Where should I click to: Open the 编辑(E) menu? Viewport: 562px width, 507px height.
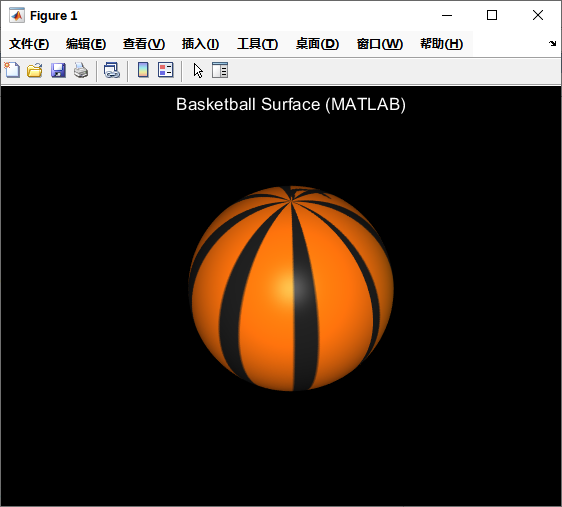pos(86,44)
